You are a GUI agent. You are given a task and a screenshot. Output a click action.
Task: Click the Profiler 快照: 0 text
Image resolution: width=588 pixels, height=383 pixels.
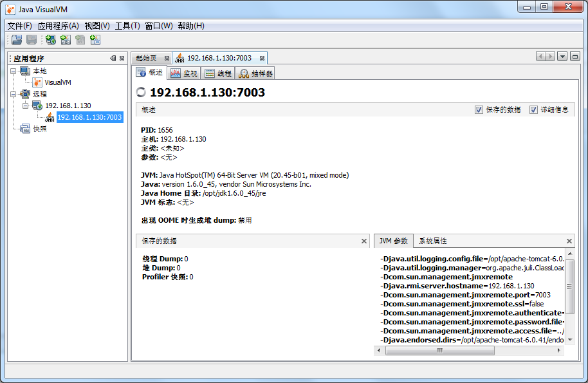pos(168,277)
